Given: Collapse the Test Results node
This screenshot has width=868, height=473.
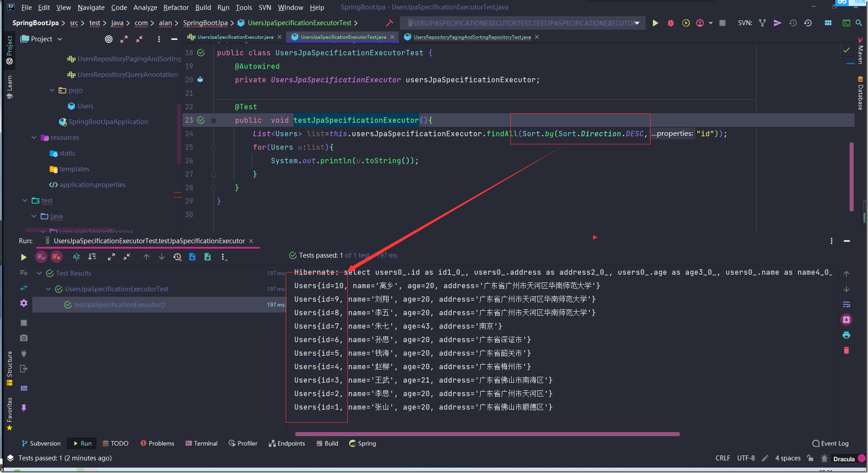Looking at the screenshot, I should [x=39, y=273].
